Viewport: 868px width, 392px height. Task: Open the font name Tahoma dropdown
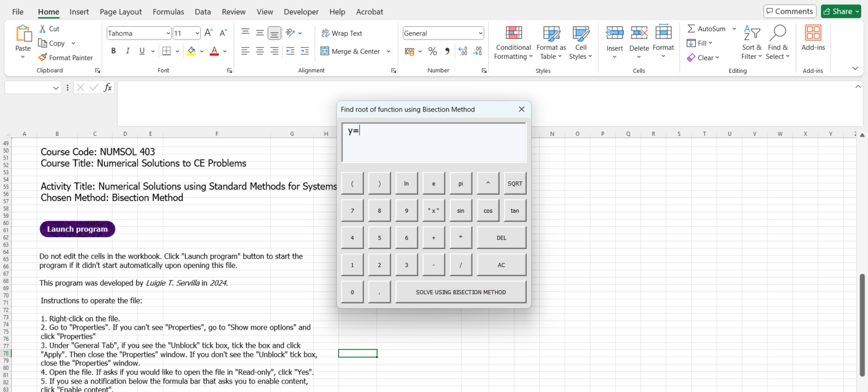pyautogui.click(x=168, y=33)
